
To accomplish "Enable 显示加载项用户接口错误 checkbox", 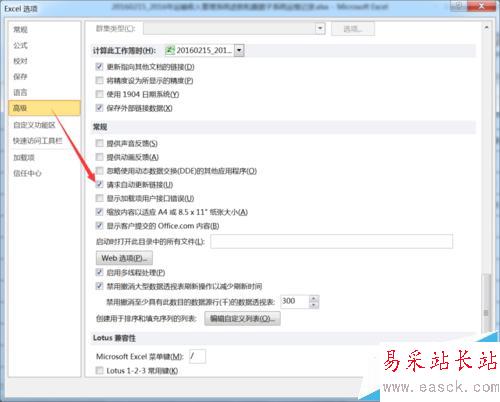I will tap(99, 198).
